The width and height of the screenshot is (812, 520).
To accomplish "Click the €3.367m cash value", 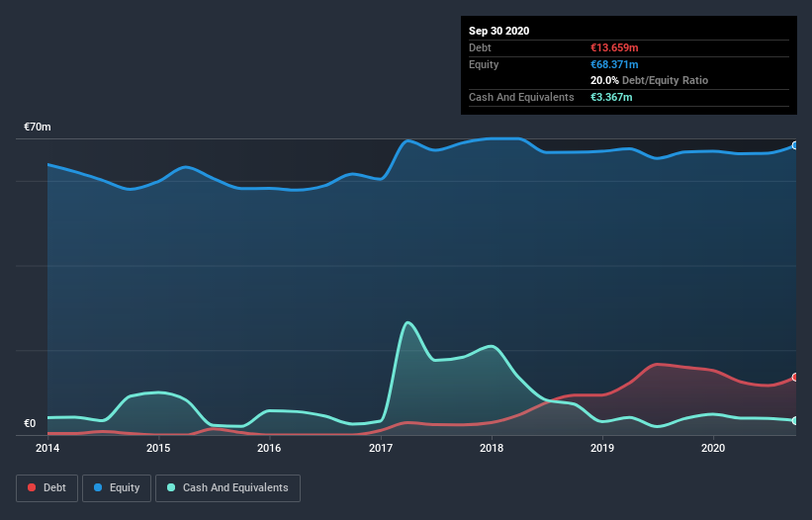I will pyautogui.click(x=611, y=97).
